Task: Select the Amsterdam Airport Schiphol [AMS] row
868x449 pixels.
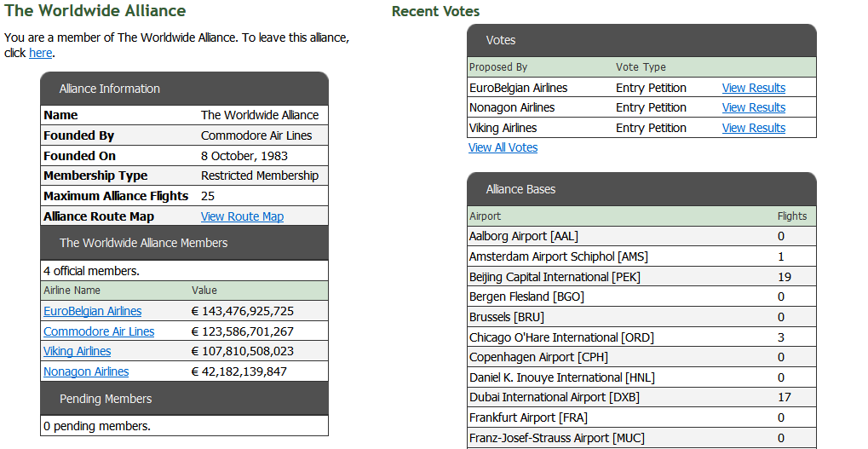Action: click(559, 256)
